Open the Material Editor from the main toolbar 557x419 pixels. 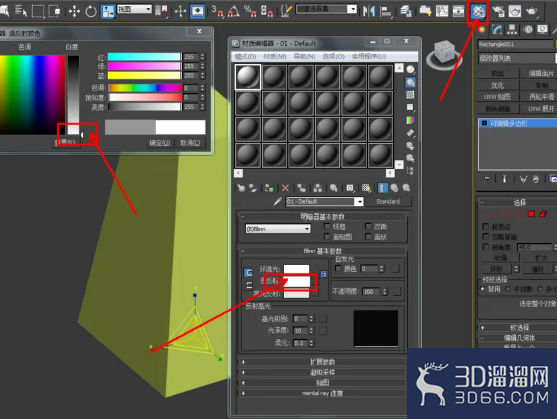478,12
